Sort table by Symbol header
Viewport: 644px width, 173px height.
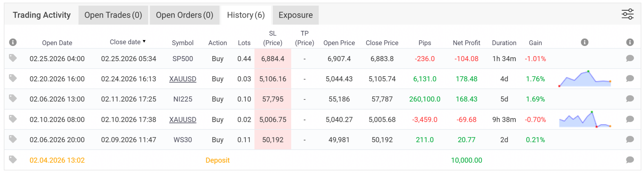pos(182,43)
